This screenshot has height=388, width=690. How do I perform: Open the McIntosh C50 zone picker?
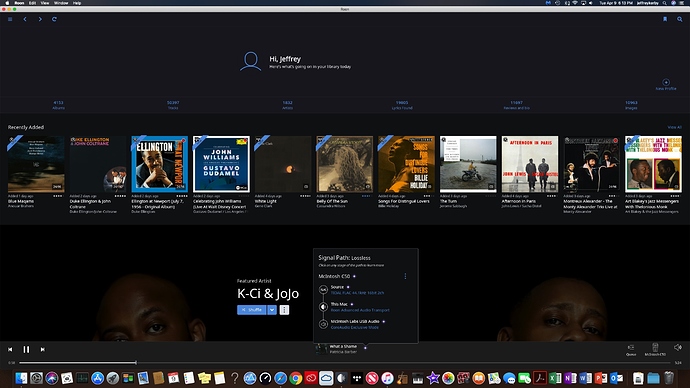[x=655, y=349]
